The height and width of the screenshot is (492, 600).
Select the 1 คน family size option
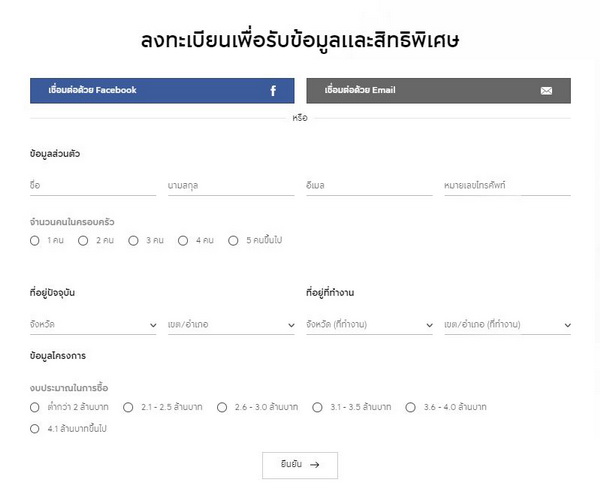coord(35,240)
